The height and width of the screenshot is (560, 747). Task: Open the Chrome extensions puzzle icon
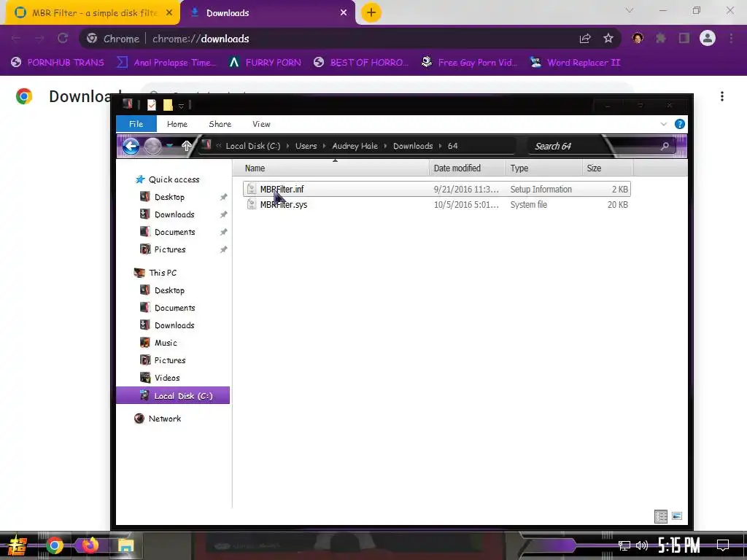661,39
